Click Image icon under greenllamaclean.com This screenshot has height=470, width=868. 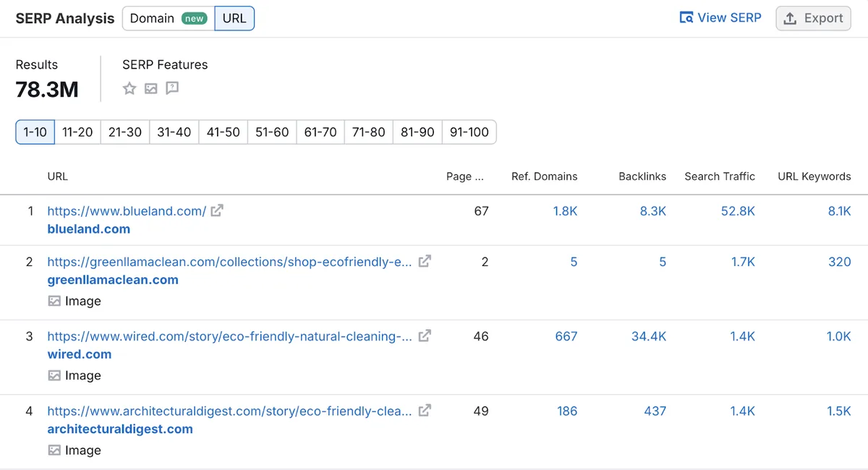pos(54,301)
